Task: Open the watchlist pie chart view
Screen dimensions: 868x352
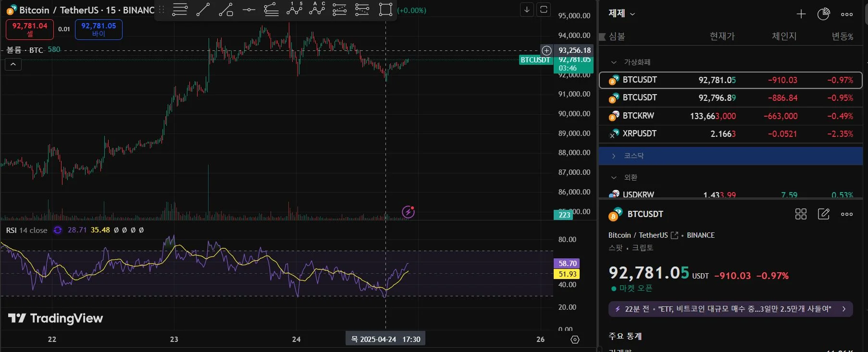Action: pyautogui.click(x=824, y=14)
